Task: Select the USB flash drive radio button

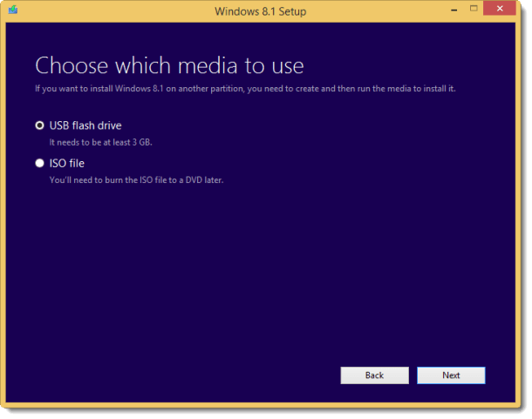Action: pos(40,125)
